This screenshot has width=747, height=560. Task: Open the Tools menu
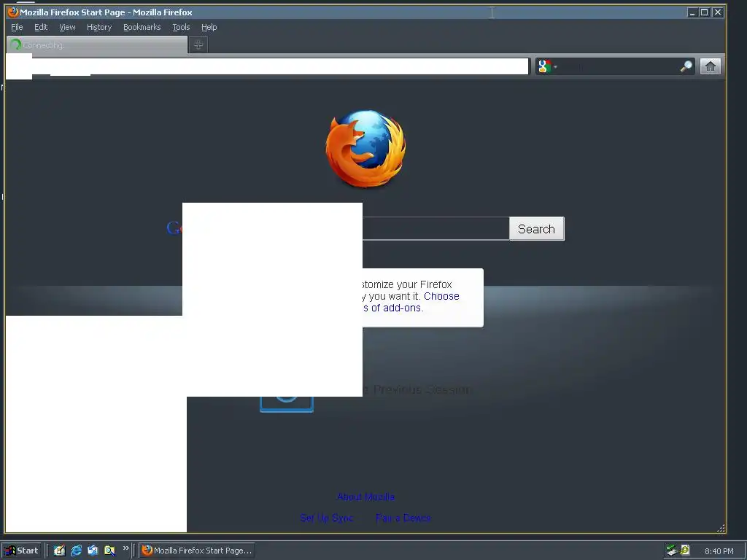coord(181,27)
